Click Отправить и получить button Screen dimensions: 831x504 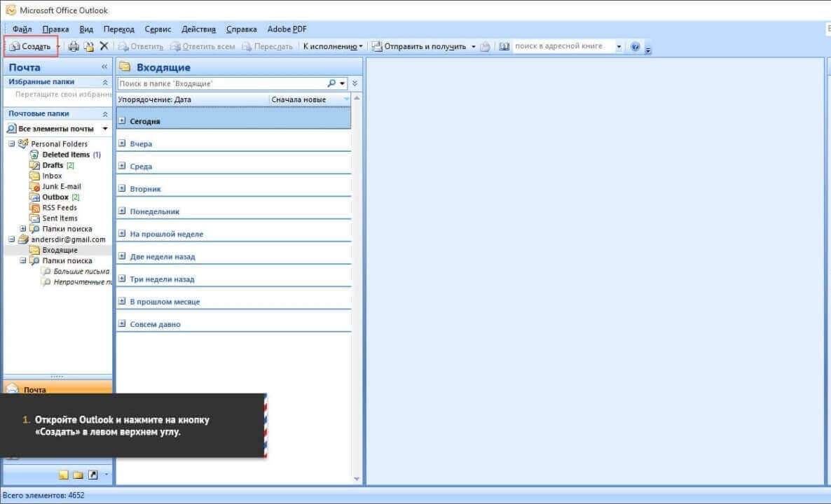(419, 47)
